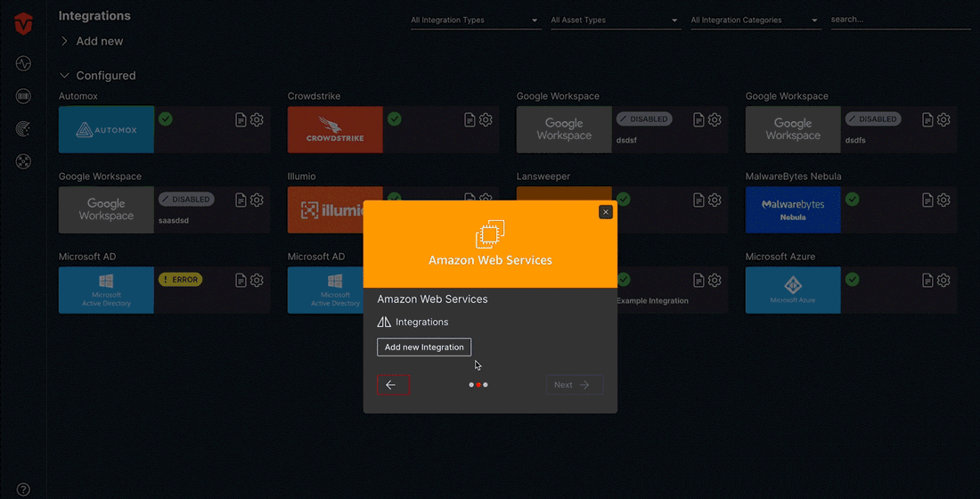Viewport: 980px width, 499px height.
Task: Open document icon on Google Workspace saasdsd
Action: point(241,200)
